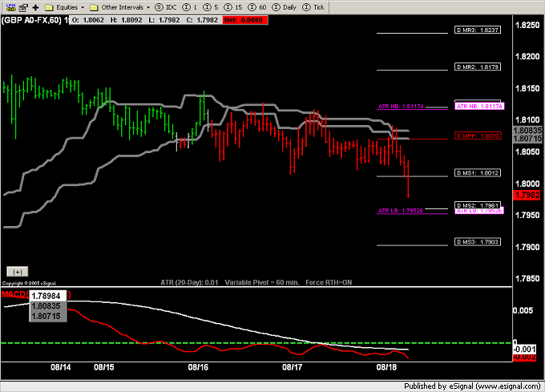This screenshot has width=545, height=392.
Task: Switch to 60-minute interval
Action: click(257, 7)
